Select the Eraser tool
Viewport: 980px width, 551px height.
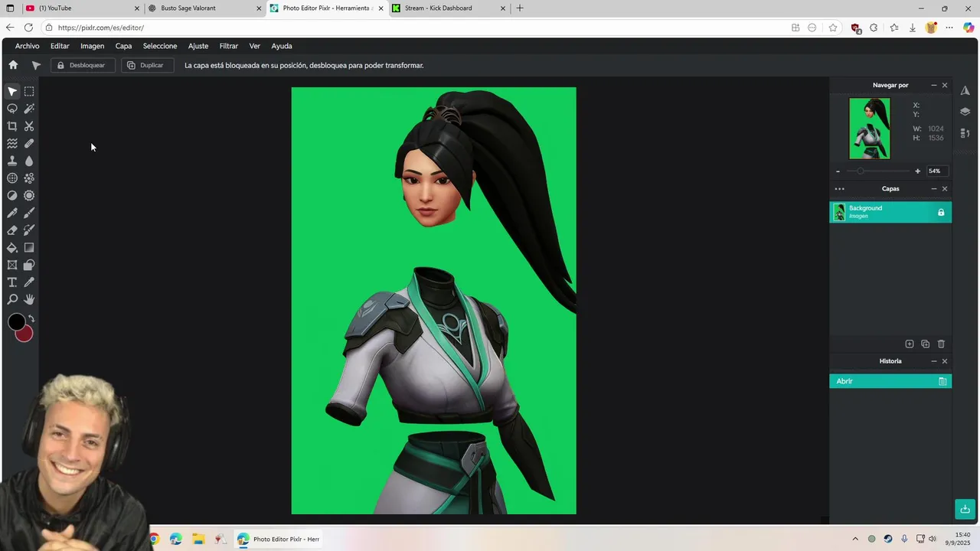tap(12, 230)
